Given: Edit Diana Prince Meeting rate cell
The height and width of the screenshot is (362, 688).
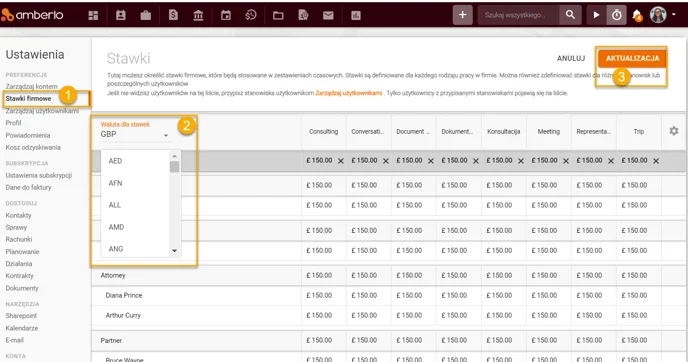Looking at the screenshot, I should tap(548, 295).
